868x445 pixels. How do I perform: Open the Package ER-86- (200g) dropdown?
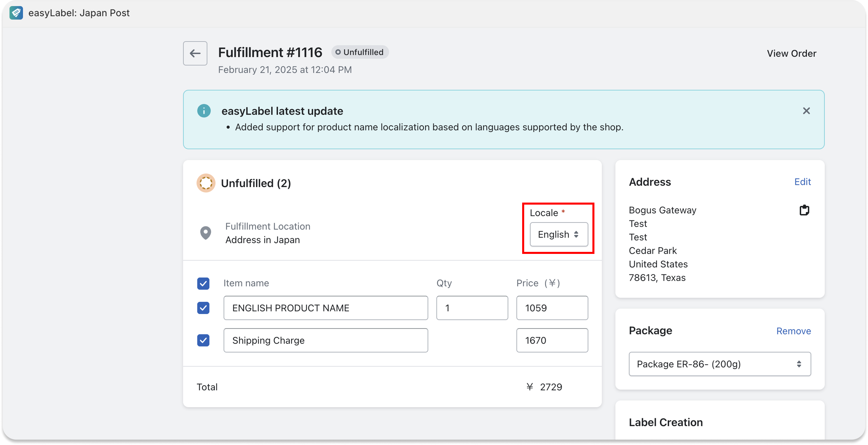(x=719, y=364)
